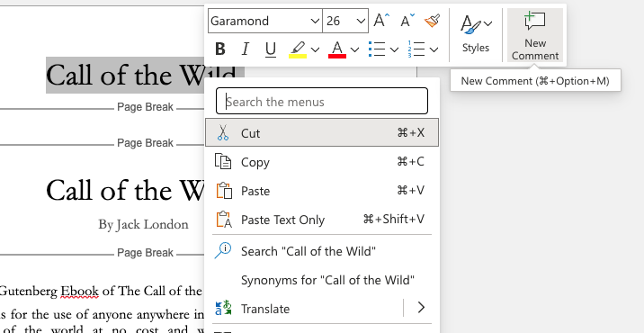Choose Paste Text Only menu item
This screenshot has width=644, height=333.
(x=322, y=220)
